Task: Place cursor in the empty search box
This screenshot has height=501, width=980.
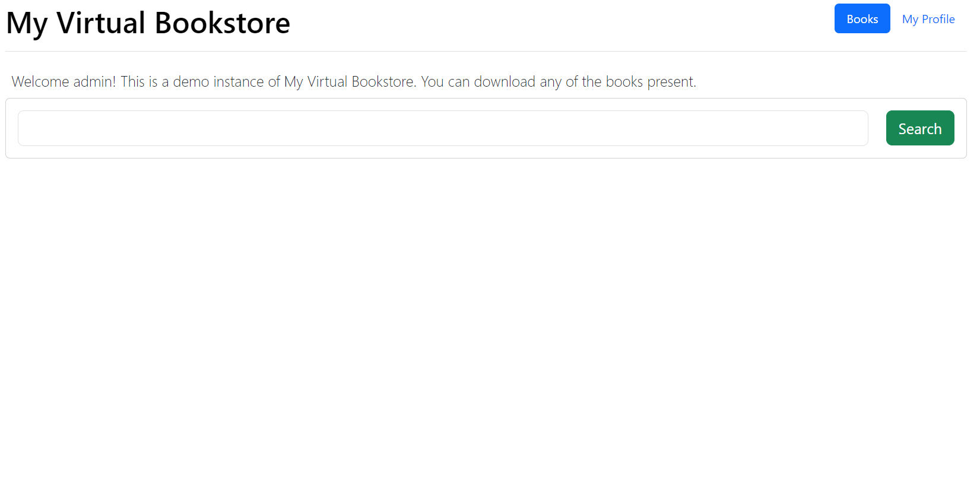Action: (x=442, y=128)
